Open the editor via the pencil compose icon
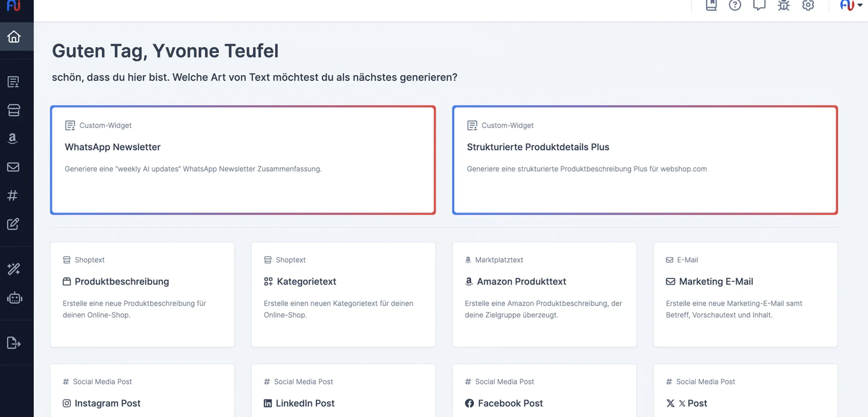868x417 pixels. (x=14, y=224)
